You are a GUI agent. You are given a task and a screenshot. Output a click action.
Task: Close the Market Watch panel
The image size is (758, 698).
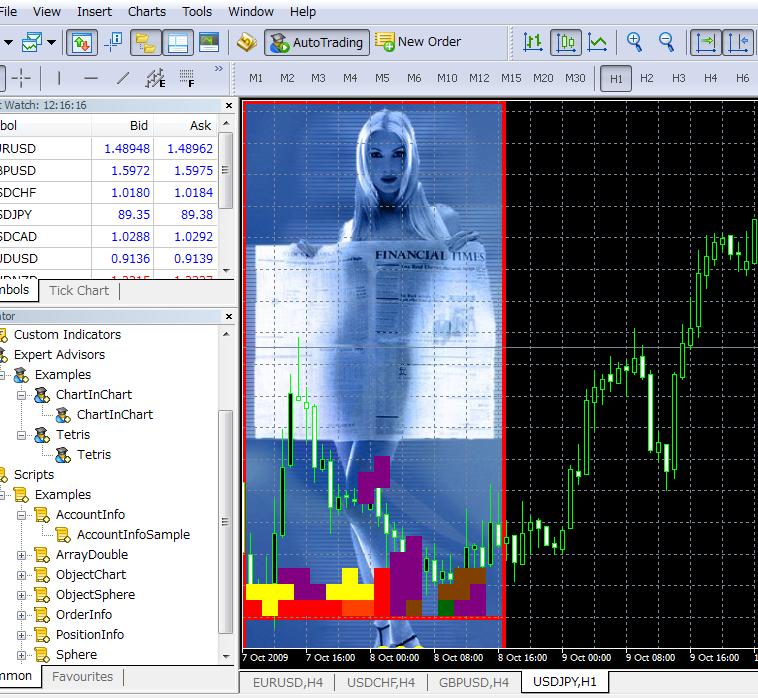tap(229, 105)
